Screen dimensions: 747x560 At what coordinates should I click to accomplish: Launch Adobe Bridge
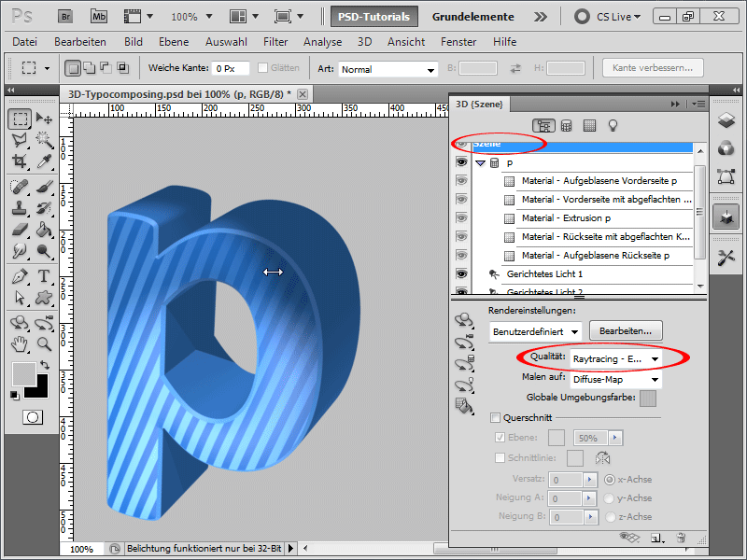(65, 17)
